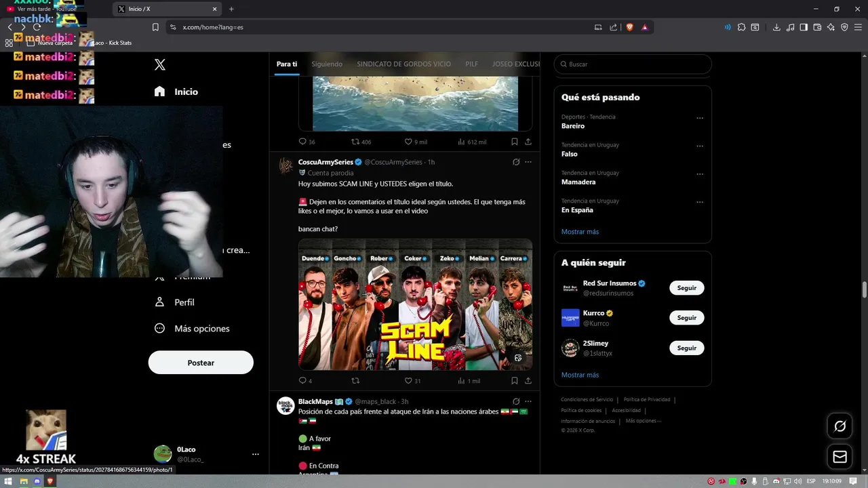Viewport: 868px width, 488px height.
Task: Click the Postear button
Action: (x=201, y=363)
